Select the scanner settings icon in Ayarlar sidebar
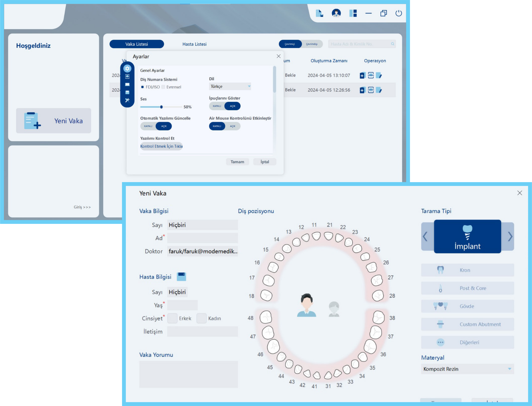 (127, 77)
